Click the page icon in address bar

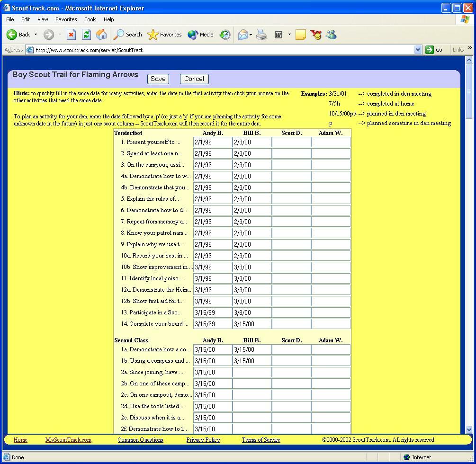[30, 50]
